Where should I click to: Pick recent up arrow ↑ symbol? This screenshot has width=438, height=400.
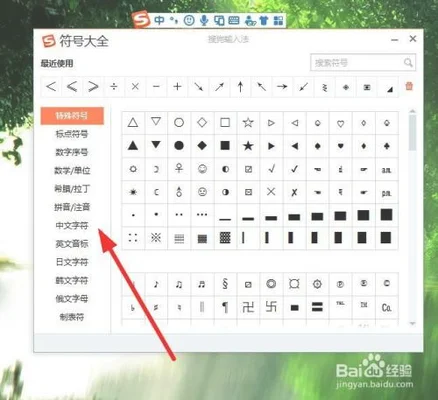240,87
